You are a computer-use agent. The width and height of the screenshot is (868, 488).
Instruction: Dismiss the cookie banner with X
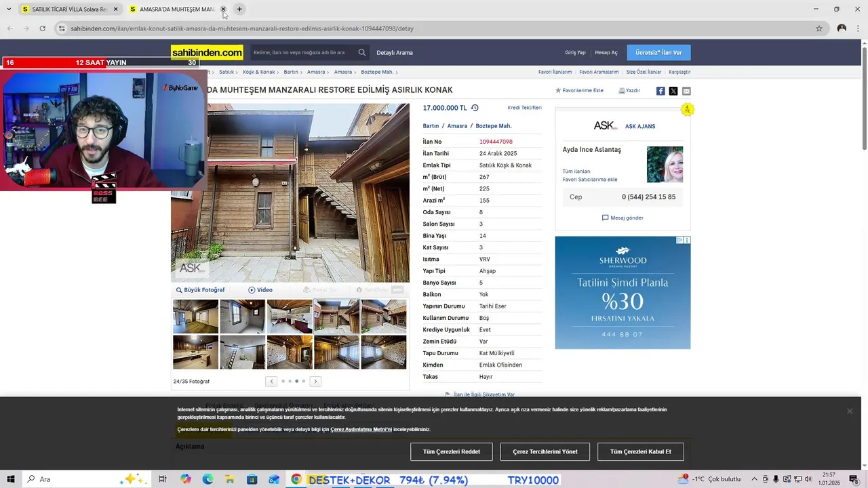tap(850, 411)
